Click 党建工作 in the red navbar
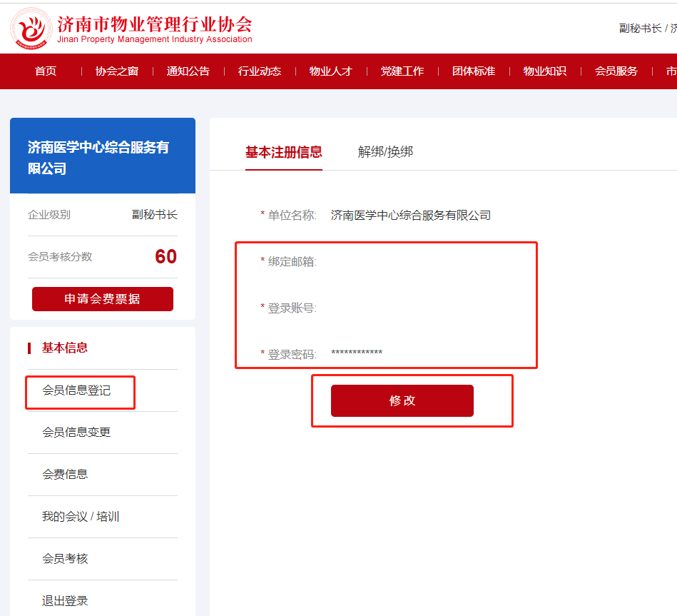The image size is (677, 616). coord(402,71)
